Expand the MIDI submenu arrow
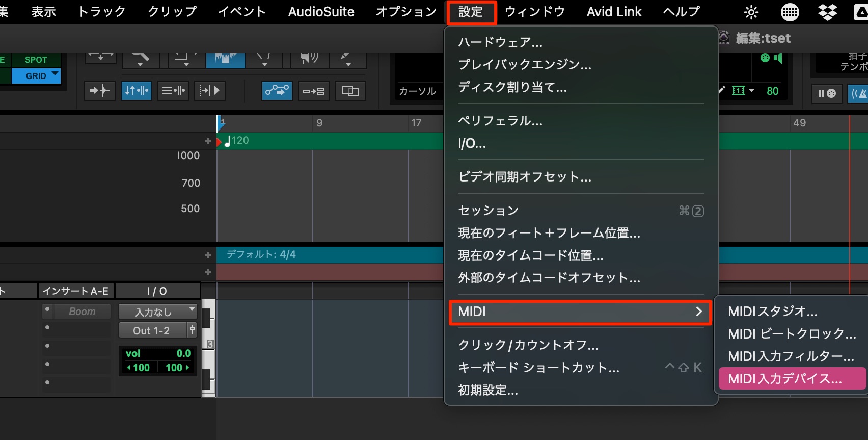Image resolution: width=868 pixels, height=440 pixels. (699, 312)
